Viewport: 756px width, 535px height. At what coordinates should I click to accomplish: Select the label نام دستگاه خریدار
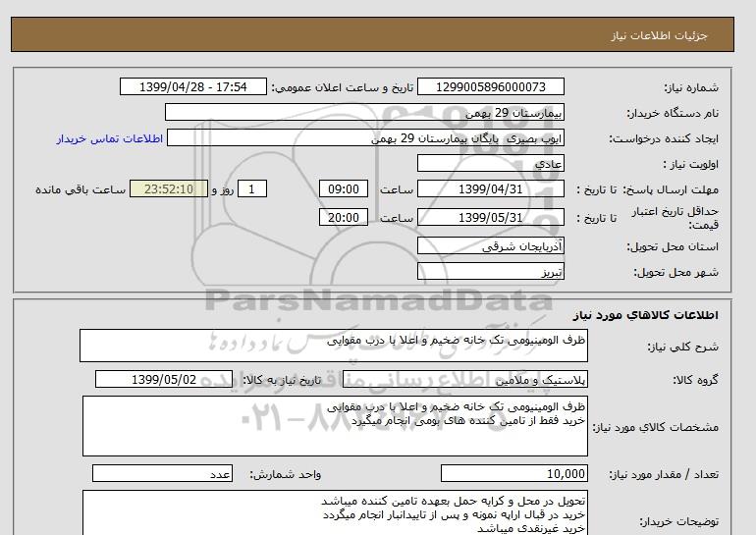[673, 113]
